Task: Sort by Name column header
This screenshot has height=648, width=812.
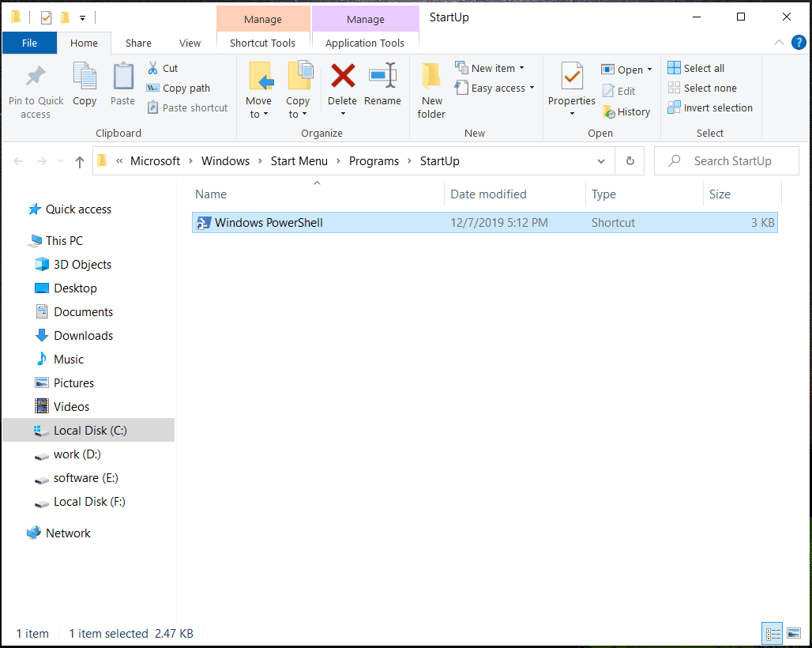Action: point(318,194)
